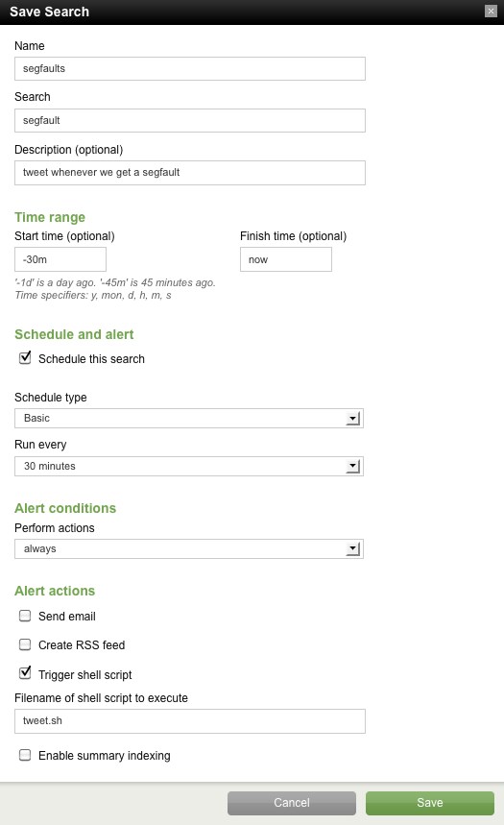
Task: Edit the Description optional text field
Action: [190, 173]
